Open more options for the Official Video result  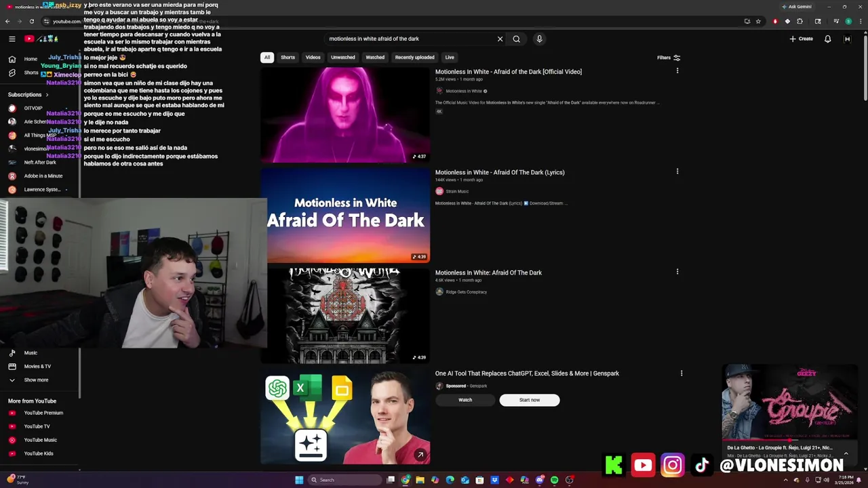click(677, 71)
